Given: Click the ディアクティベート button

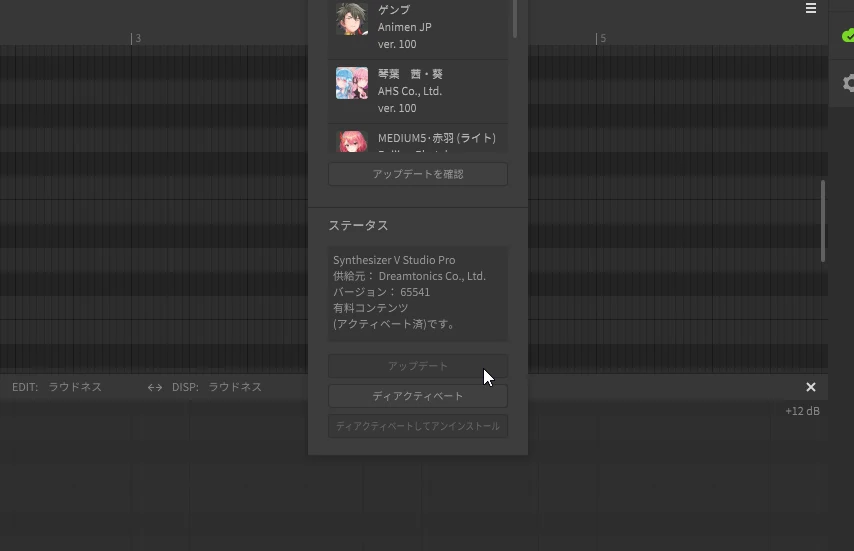Looking at the screenshot, I should click(418, 396).
